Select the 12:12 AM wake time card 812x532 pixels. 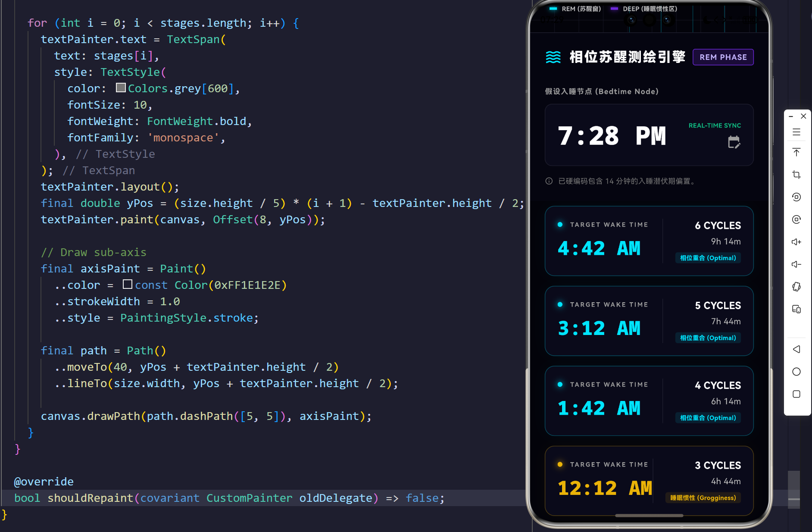pos(649,481)
